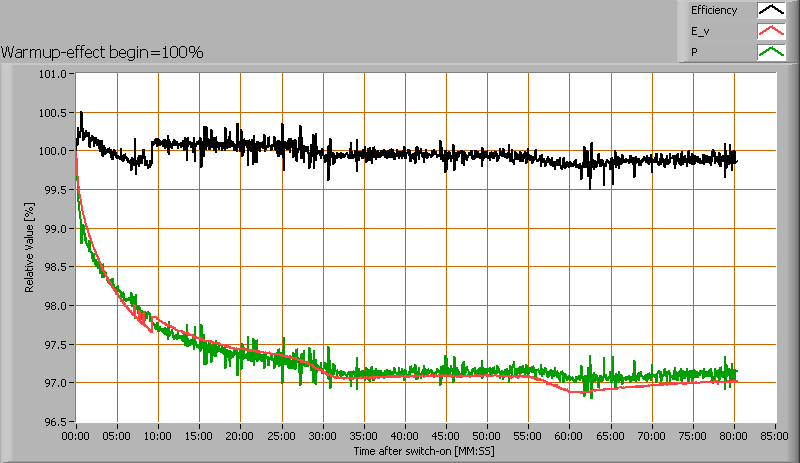Click the Relative Value [%] y-axis label

[30, 248]
